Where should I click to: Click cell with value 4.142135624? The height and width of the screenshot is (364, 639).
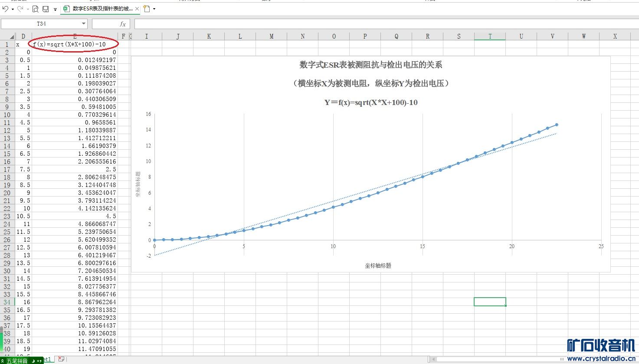pyautogui.click(x=75, y=208)
